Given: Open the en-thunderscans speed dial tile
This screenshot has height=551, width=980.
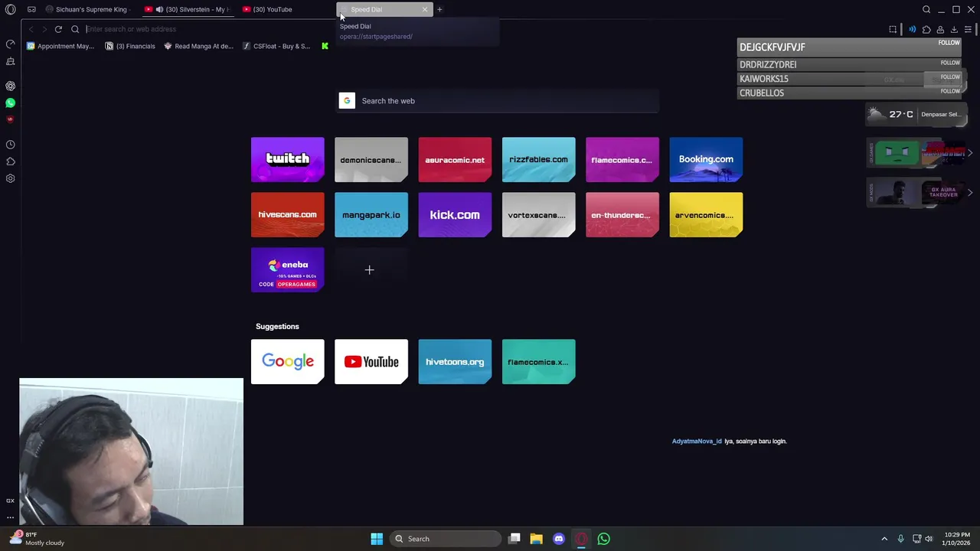Looking at the screenshot, I should click(622, 215).
